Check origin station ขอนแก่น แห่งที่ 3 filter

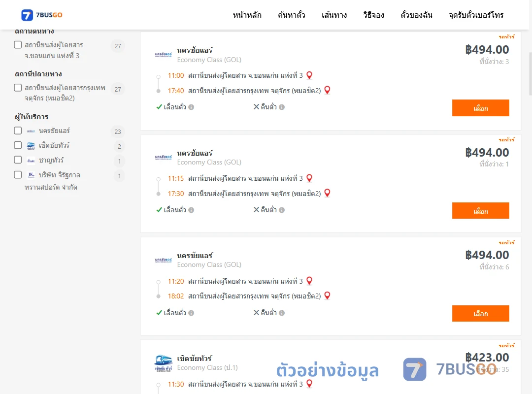click(x=18, y=45)
